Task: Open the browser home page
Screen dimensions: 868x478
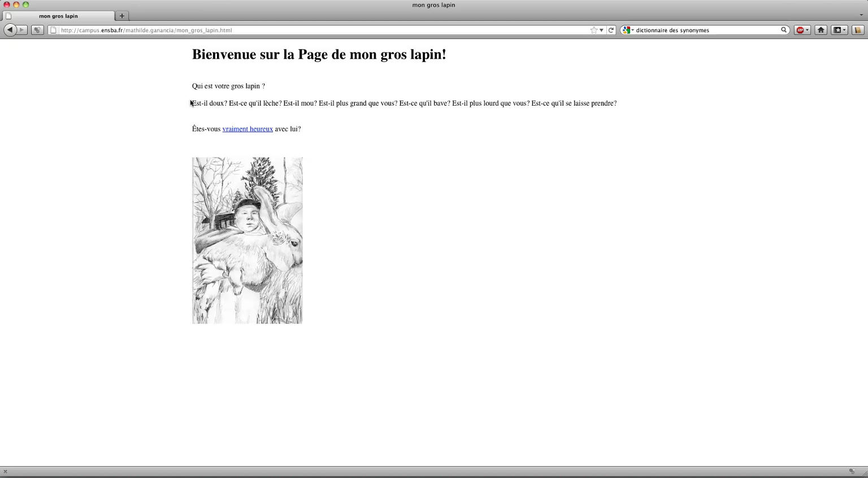Action: [x=821, y=31]
